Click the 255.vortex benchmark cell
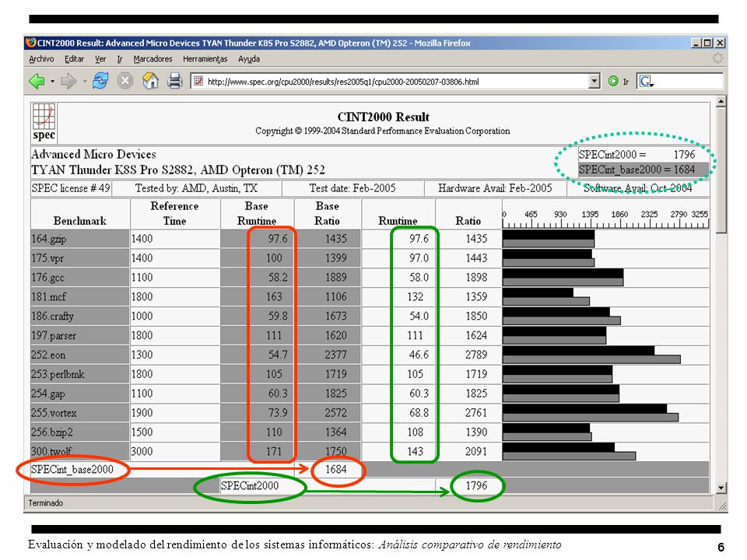The height and width of the screenshot is (560, 747). tap(80, 413)
